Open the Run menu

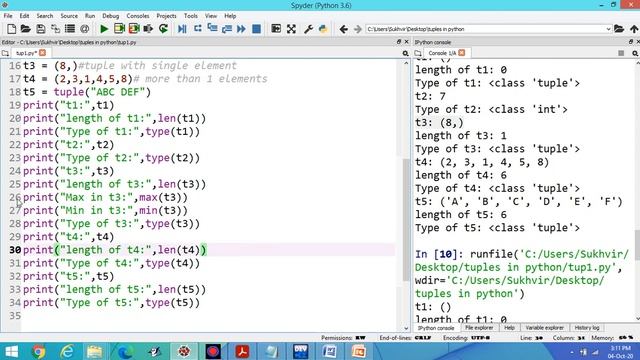(x=90, y=16)
